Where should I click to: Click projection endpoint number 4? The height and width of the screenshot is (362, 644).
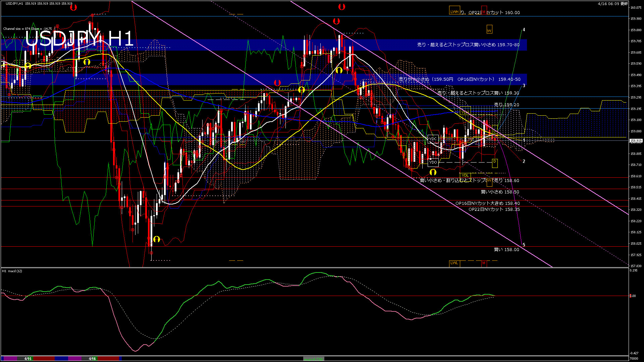click(x=524, y=30)
